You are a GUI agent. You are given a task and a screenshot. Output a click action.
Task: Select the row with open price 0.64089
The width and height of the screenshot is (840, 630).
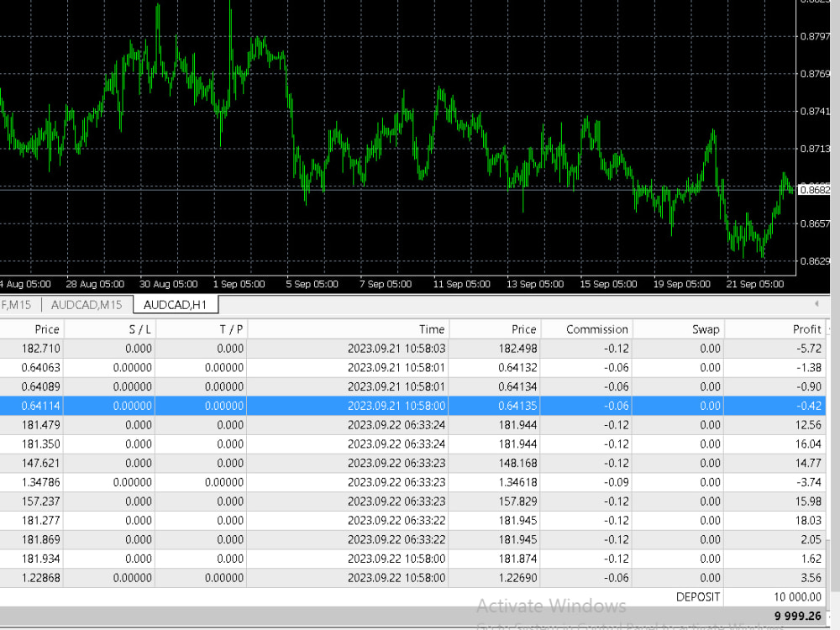coord(412,386)
